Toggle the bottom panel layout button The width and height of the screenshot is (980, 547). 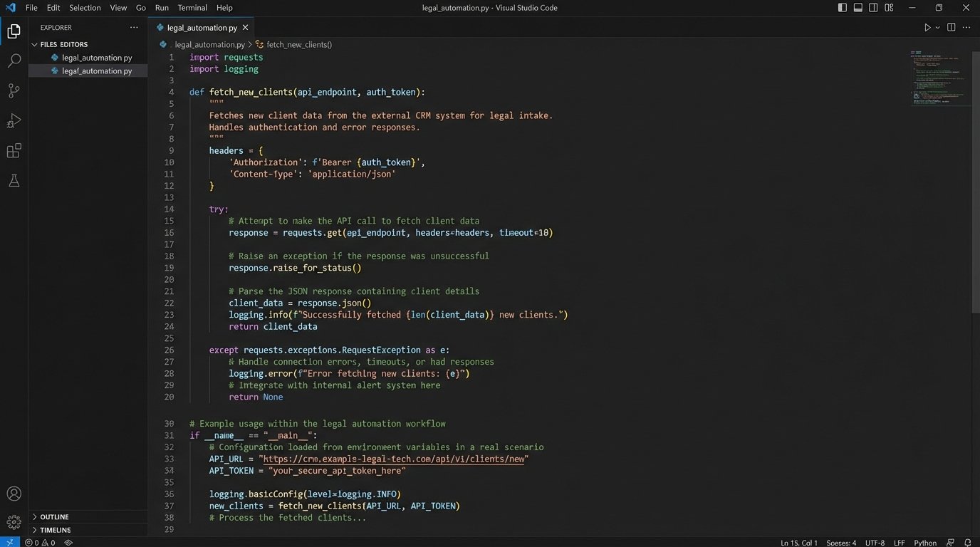click(x=858, y=8)
